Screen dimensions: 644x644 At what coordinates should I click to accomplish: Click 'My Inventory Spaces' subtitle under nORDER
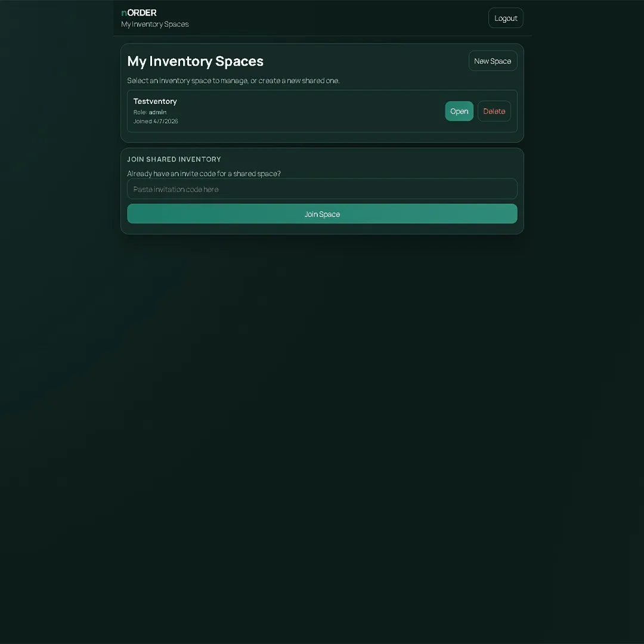(x=155, y=24)
